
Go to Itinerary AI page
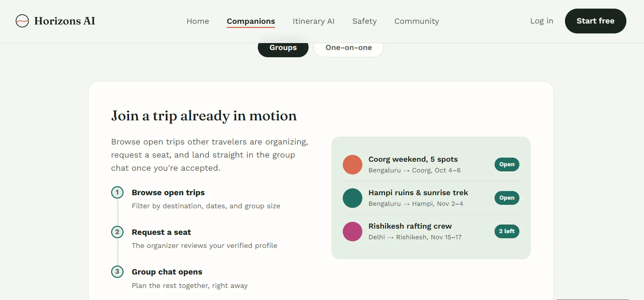313,21
